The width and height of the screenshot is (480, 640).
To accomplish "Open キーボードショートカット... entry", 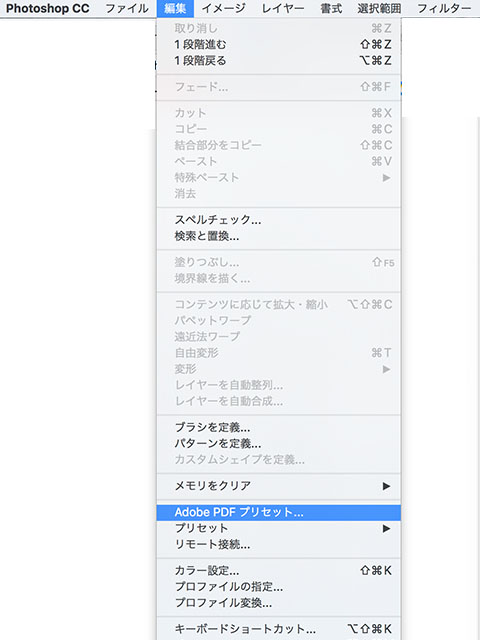I will click(279, 629).
